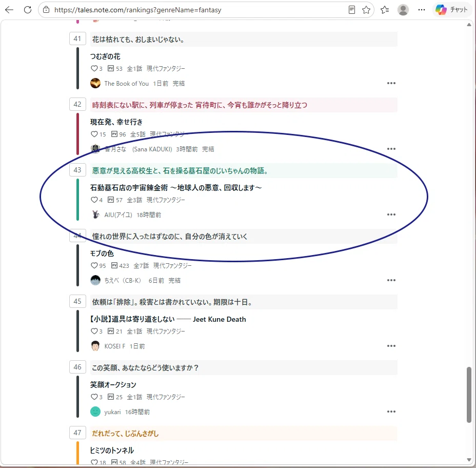
Task: Open more options for 道具は寄り道をしない
Action: pos(391,346)
